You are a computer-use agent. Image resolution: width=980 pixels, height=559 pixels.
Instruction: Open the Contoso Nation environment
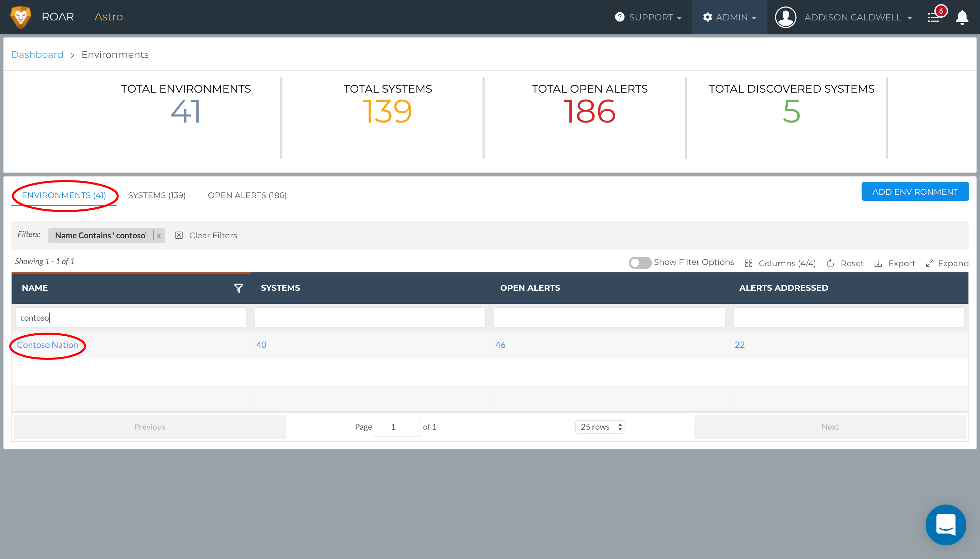click(48, 345)
